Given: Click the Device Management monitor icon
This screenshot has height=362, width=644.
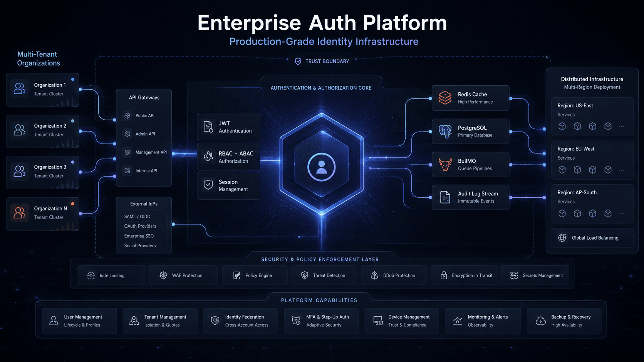Looking at the screenshot, I should click(x=378, y=320).
